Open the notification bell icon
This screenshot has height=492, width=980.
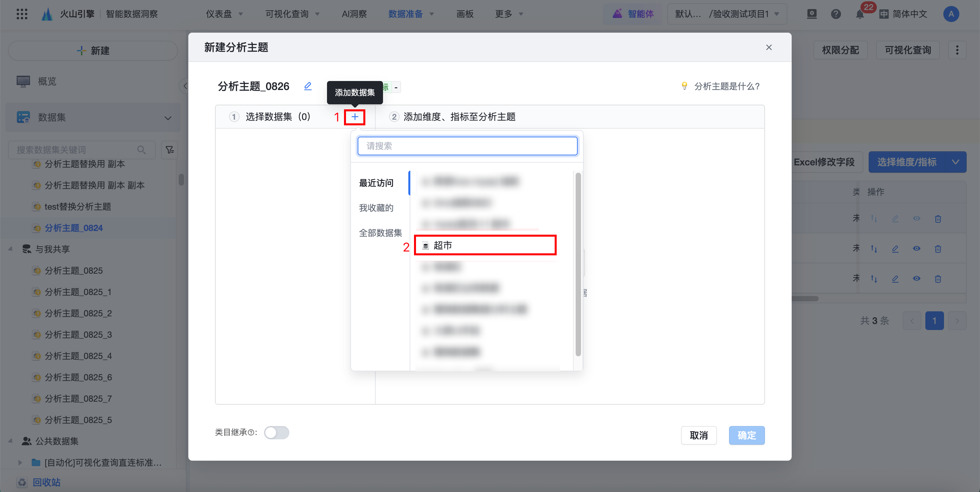click(x=859, y=14)
